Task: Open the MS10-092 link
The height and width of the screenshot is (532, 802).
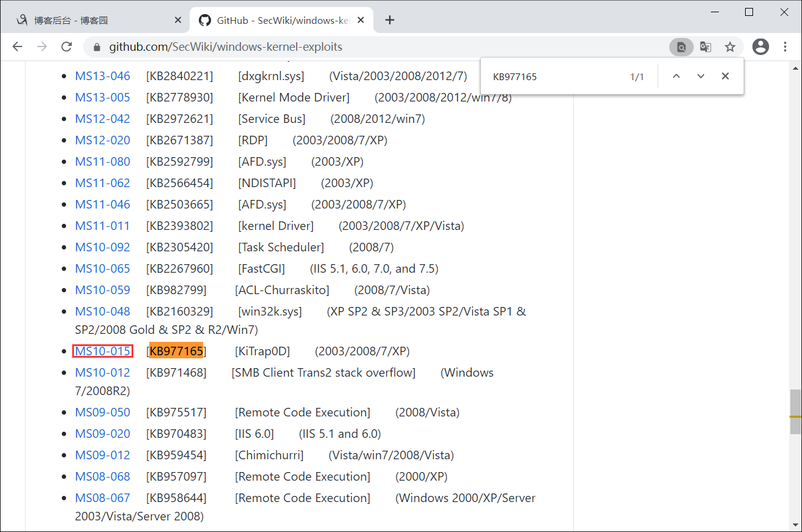Action: point(103,247)
